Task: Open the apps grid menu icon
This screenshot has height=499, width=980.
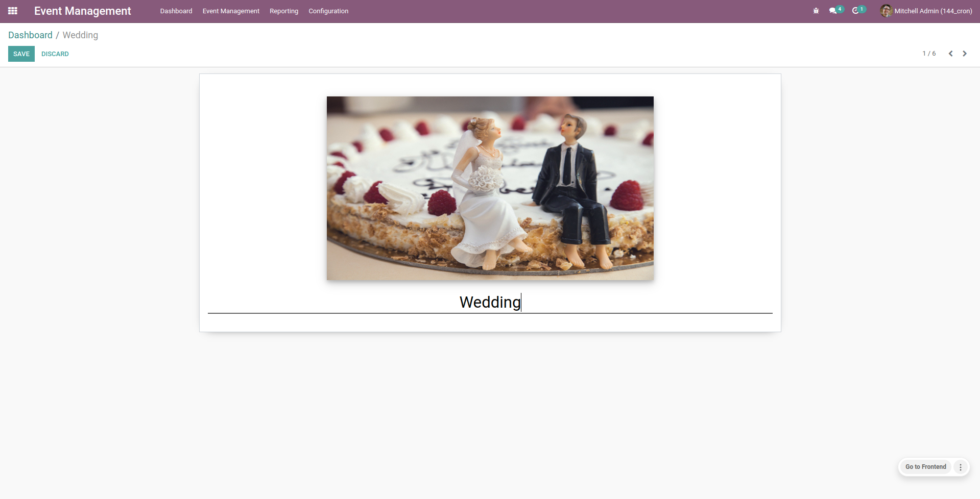Action: pos(13,11)
